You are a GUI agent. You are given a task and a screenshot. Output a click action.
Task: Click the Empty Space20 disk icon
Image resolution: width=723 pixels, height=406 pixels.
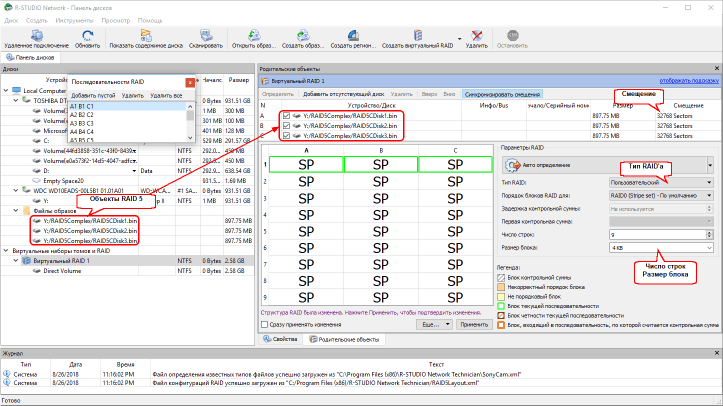pyautogui.click(x=36, y=181)
